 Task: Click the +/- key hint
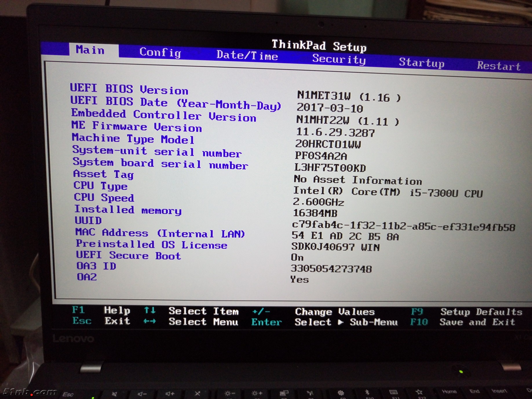coord(261,312)
